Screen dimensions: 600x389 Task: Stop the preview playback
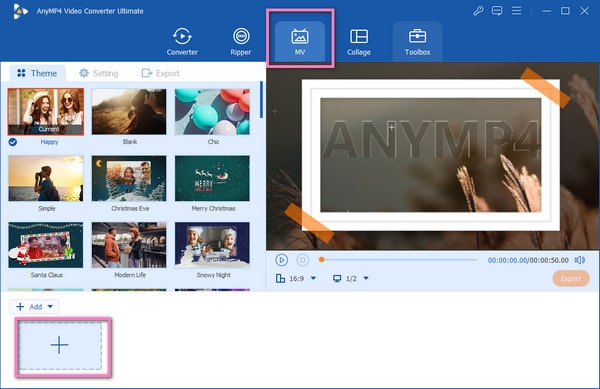(302, 260)
